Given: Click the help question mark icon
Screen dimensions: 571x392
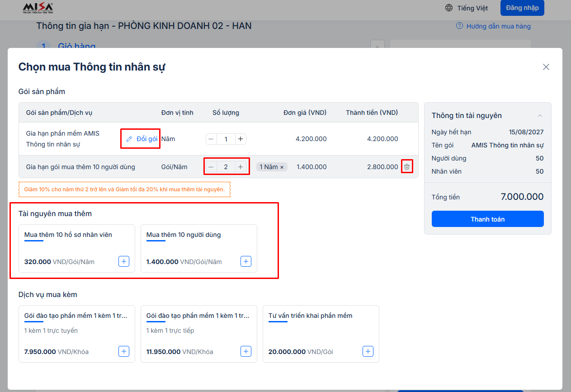Looking at the screenshot, I should click(460, 26).
